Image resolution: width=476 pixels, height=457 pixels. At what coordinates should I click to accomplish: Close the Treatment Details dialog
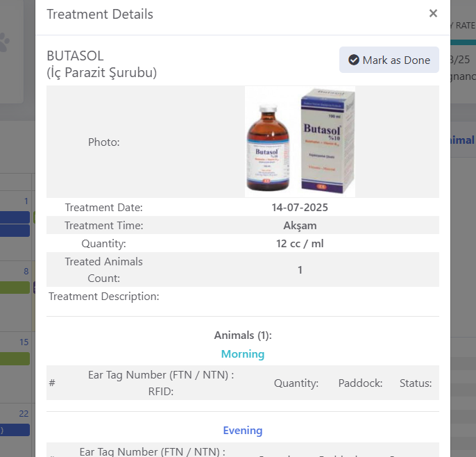tap(433, 13)
